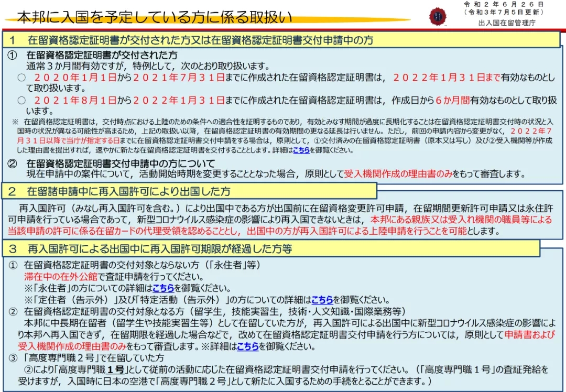Click the update note (令和3年7月5日更新)
566x392 pixels.
pyautogui.click(x=504, y=12)
